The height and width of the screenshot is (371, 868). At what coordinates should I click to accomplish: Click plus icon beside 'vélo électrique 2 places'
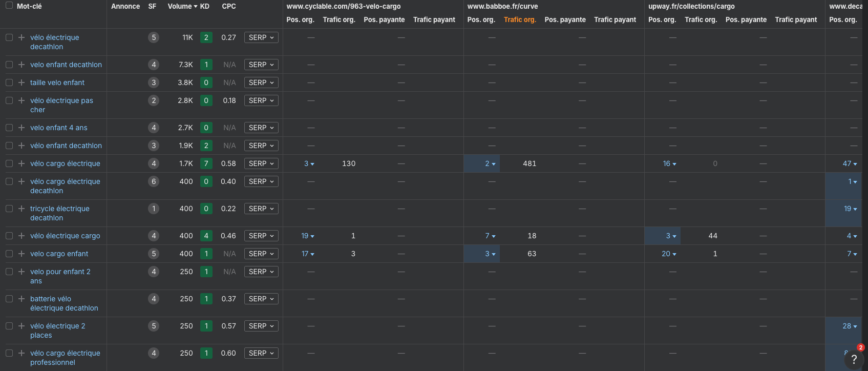tap(22, 326)
